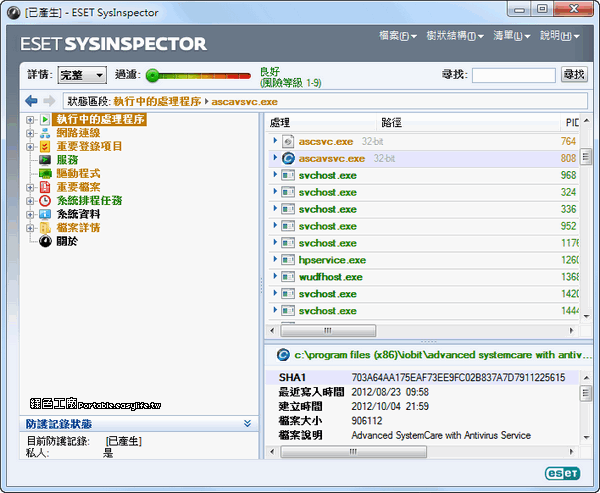Click the icon beside svchost.exe PID 324
Screen dimensions: 600x493
point(288,192)
